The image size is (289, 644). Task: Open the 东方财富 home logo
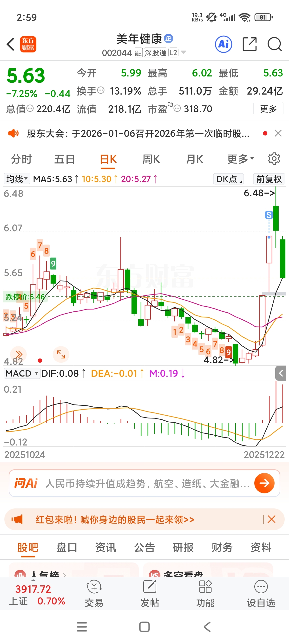coord(28,44)
